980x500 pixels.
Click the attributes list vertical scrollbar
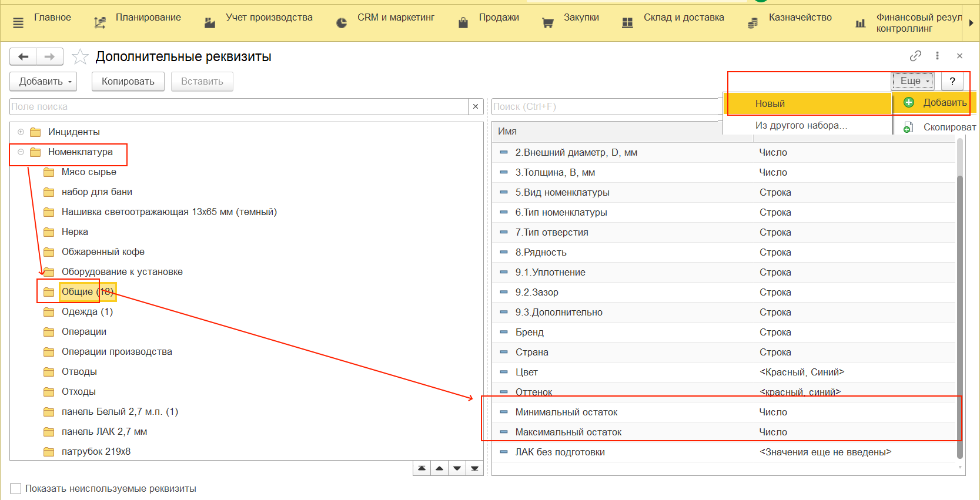960,317
